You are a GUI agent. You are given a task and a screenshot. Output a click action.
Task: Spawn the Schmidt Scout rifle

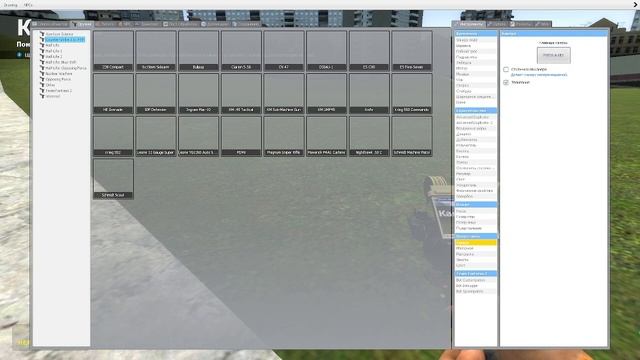pos(113,179)
